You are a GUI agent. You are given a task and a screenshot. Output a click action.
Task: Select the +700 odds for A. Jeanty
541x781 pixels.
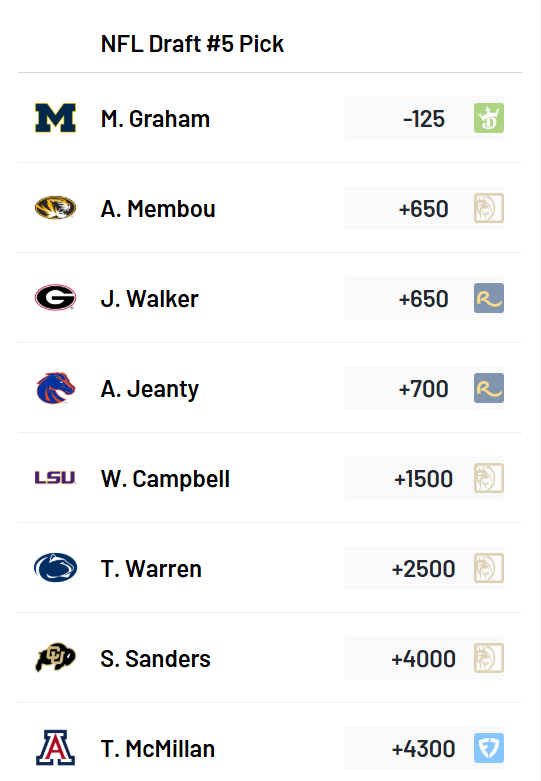pos(423,389)
